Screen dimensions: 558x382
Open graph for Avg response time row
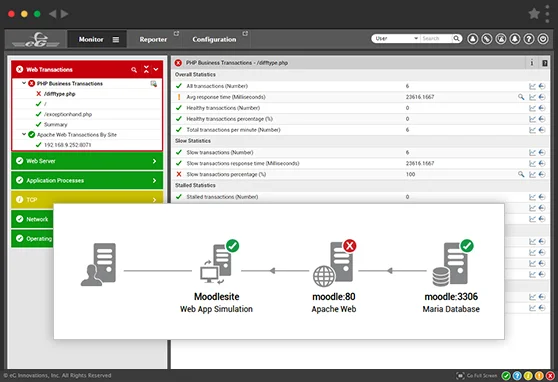532,97
